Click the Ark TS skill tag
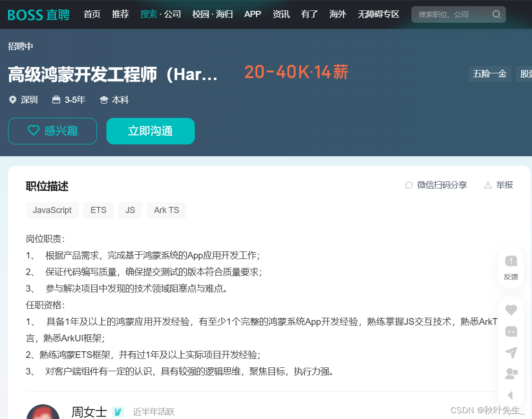Image resolution: width=532 pixels, height=419 pixels. coord(166,210)
